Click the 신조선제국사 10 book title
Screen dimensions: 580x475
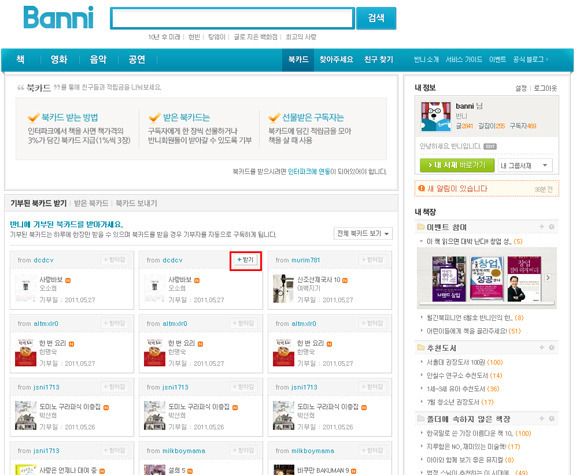click(x=318, y=280)
